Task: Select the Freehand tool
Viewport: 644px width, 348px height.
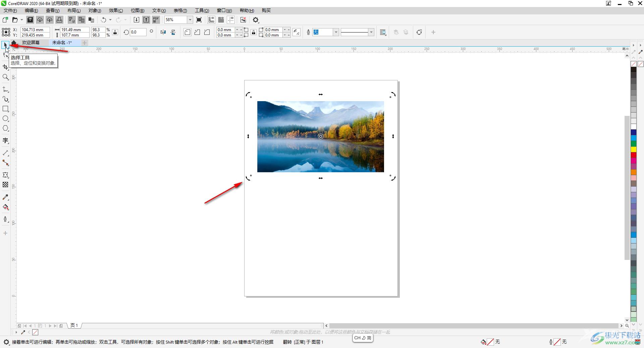Action: pyautogui.click(x=5, y=89)
